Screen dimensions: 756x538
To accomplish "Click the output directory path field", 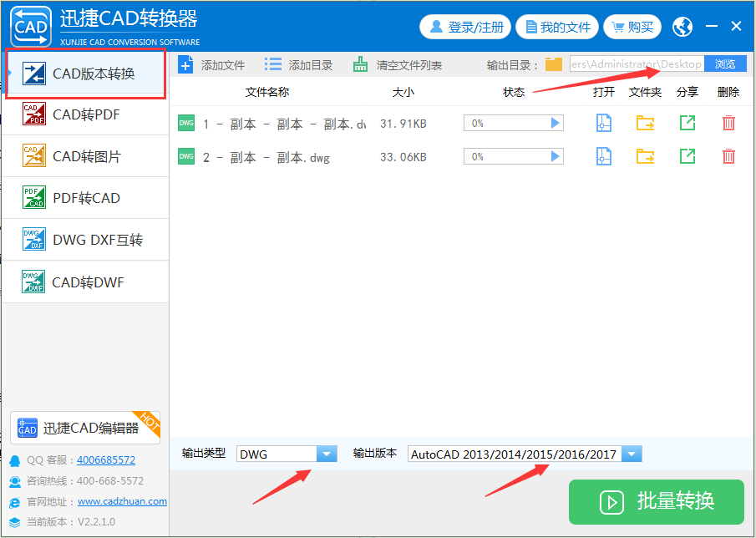I will (637, 63).
